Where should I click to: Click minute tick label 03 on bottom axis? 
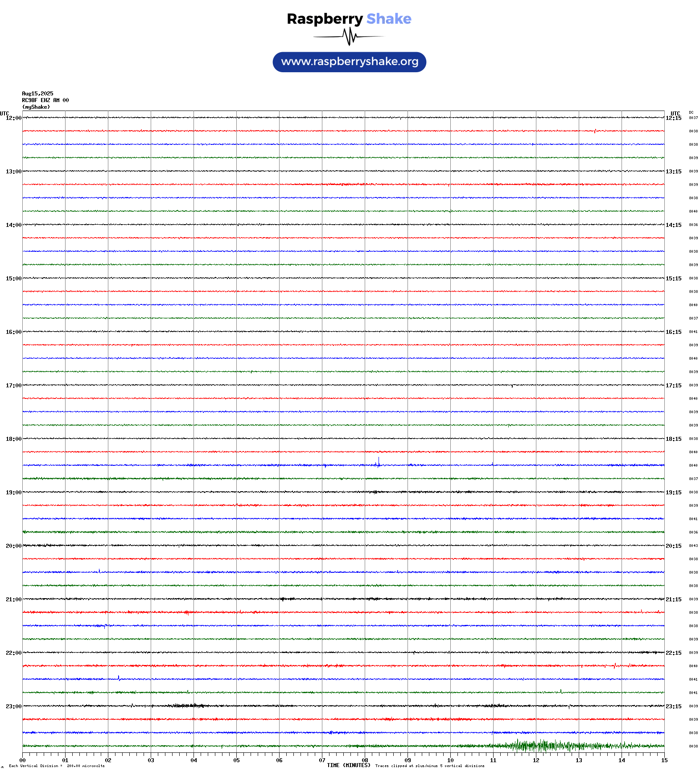[x=151, y=760]
